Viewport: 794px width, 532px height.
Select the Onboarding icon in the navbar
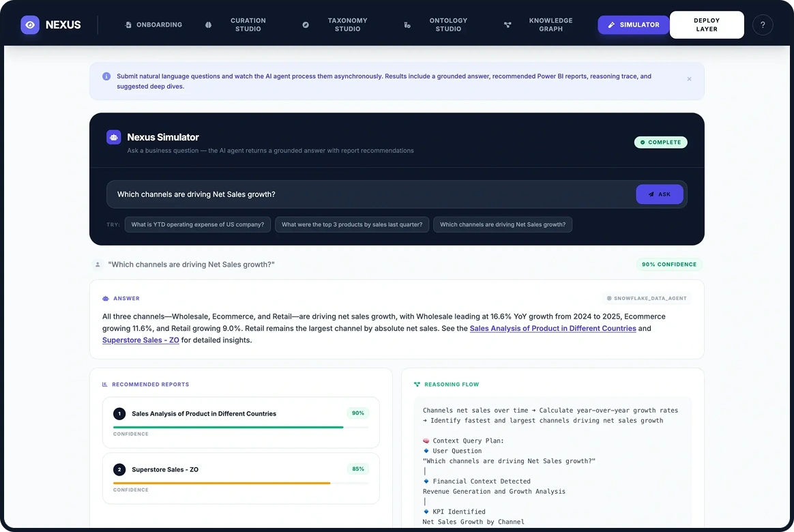(127, 25)
